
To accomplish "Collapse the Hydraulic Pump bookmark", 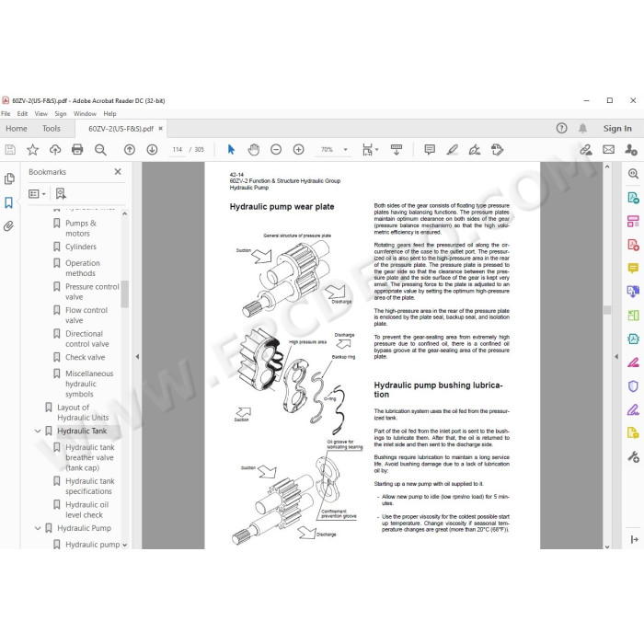I will click(x=38, y=528).
